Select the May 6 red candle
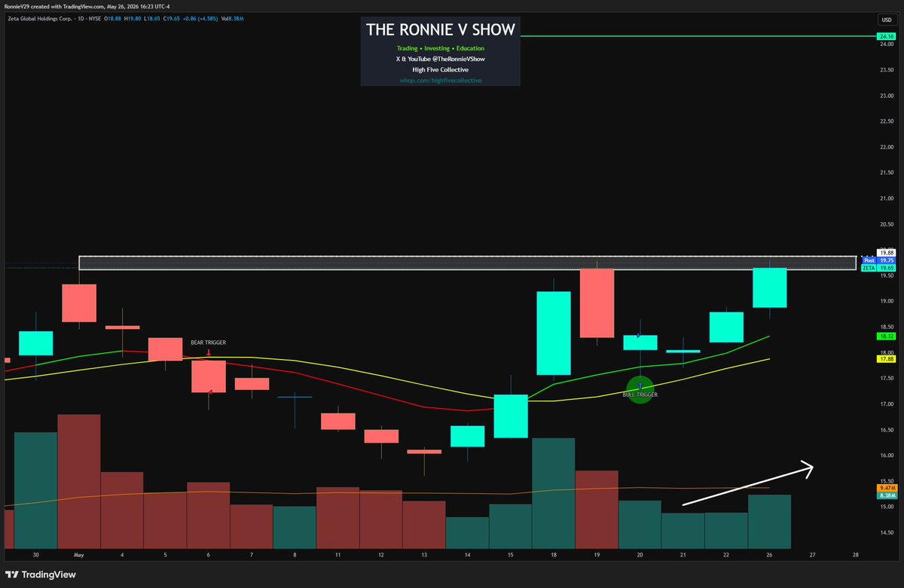The height and width of the screenshot is (588, 904). click(209, 376)
